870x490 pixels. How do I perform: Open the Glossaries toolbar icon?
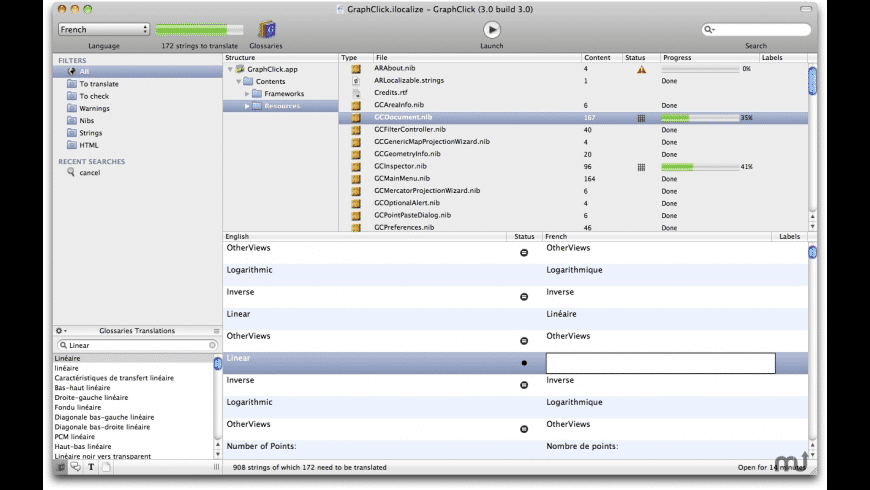[x=266, y=30]
